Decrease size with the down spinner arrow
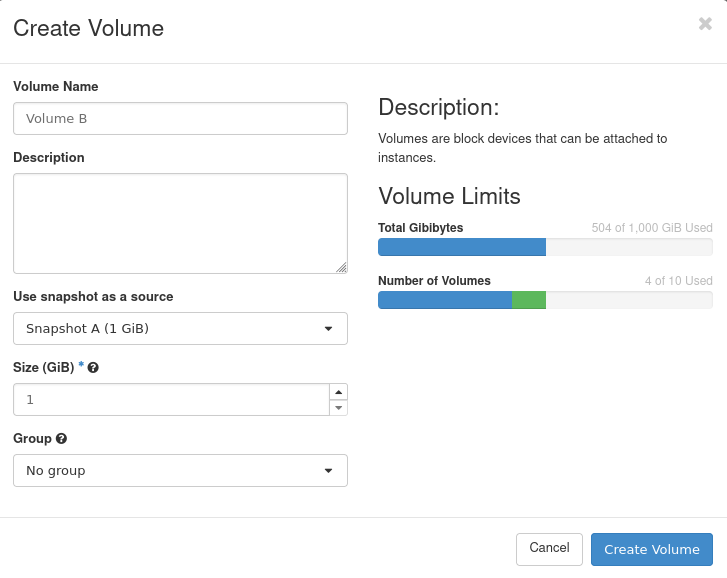The width and height of the screenshot is (727, 578). [339, 407]
